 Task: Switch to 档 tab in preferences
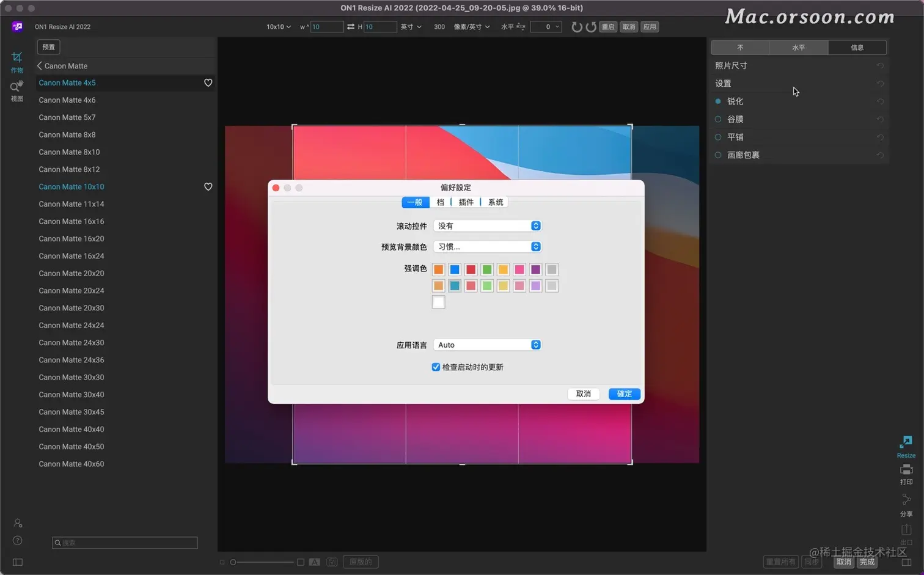(440, 202)
